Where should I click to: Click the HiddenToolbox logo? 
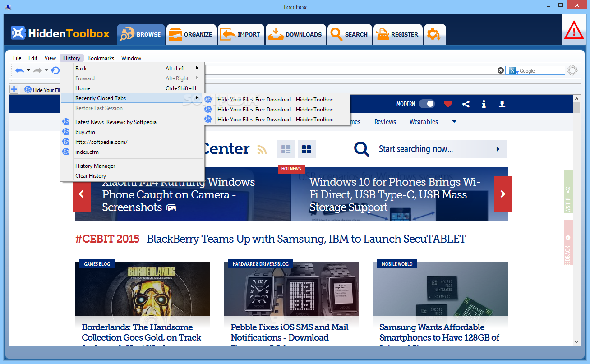click(60, 33)
